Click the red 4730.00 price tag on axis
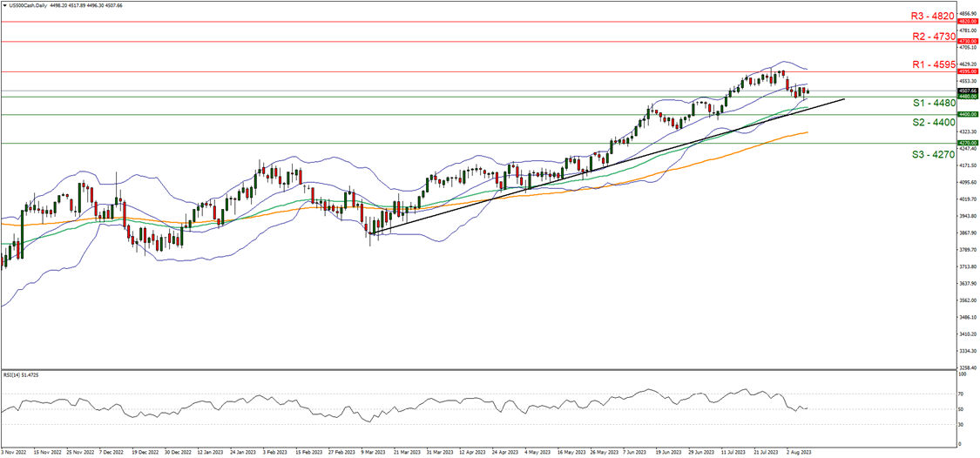 (967, 41)
